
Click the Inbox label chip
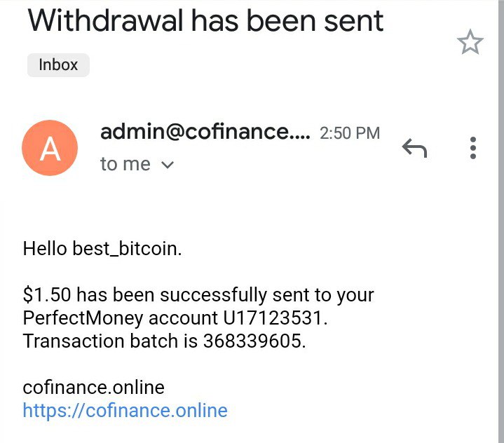point(58,64)
